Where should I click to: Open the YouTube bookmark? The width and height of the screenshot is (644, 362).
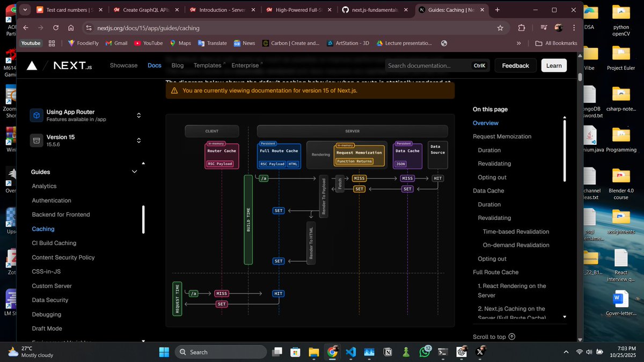coord(148,43)
